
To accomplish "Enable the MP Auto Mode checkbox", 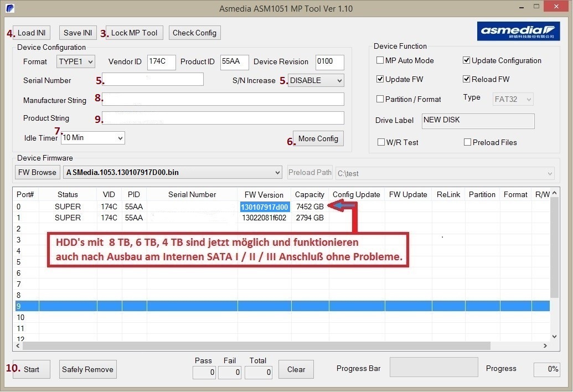I will [380, 60].
